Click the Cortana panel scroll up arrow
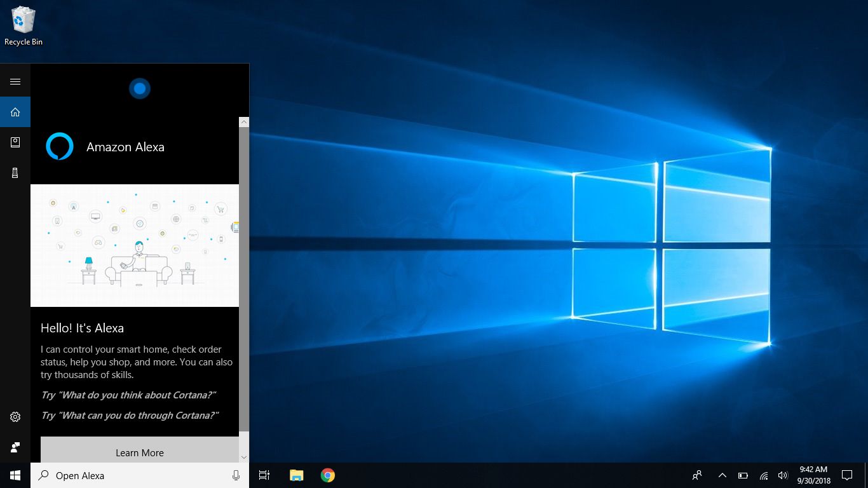 tap(244, 122)
